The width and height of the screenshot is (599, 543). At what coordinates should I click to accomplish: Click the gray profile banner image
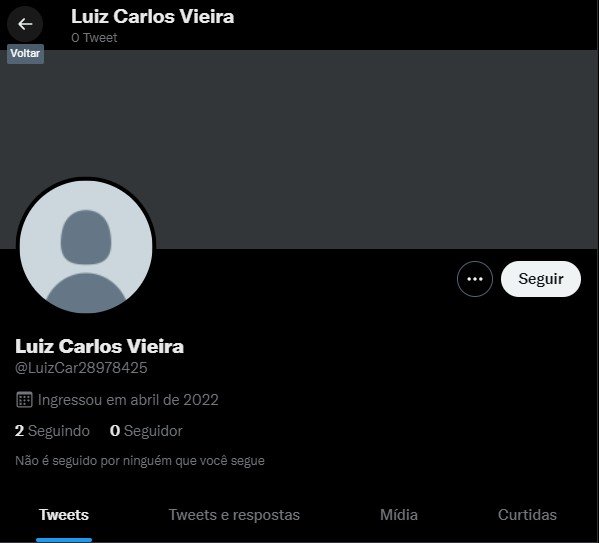pyautogui.click(x=300, y=149)
